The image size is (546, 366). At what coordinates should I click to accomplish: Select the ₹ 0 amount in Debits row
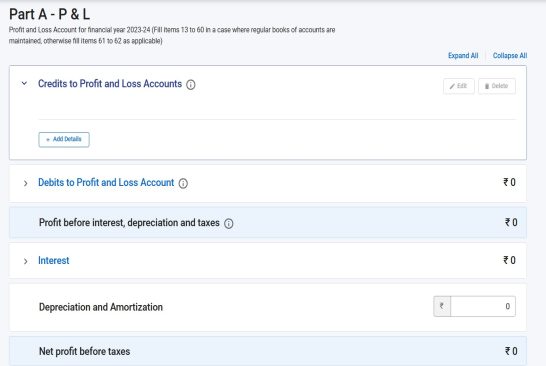(x=509, y=182)
